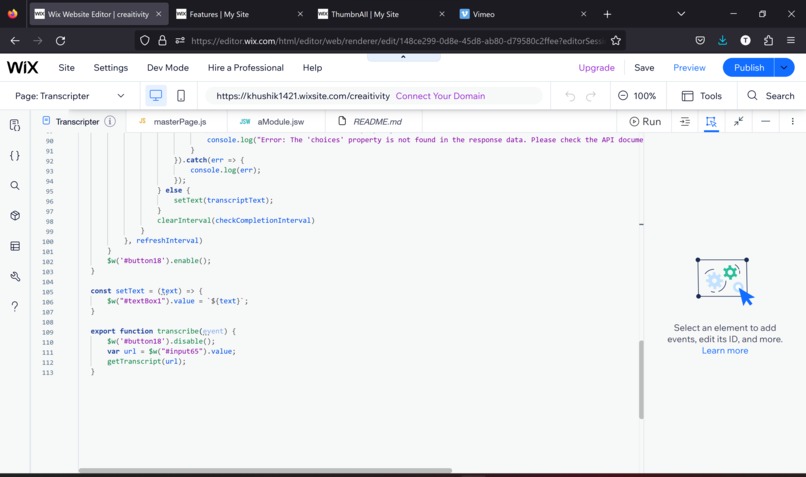The height and width of the screenshot is (477, 806).
Task: Reload the browser page
Action: coord(60,41)
